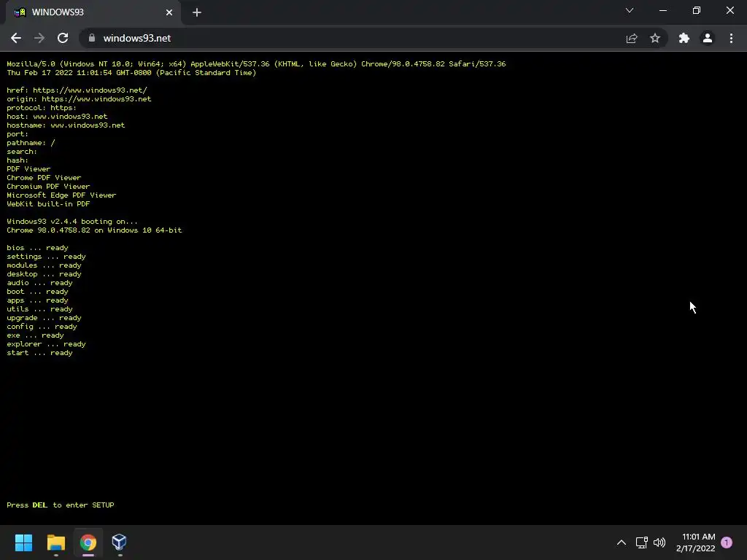Select the WINDOWS93 tab

(93, 12)
